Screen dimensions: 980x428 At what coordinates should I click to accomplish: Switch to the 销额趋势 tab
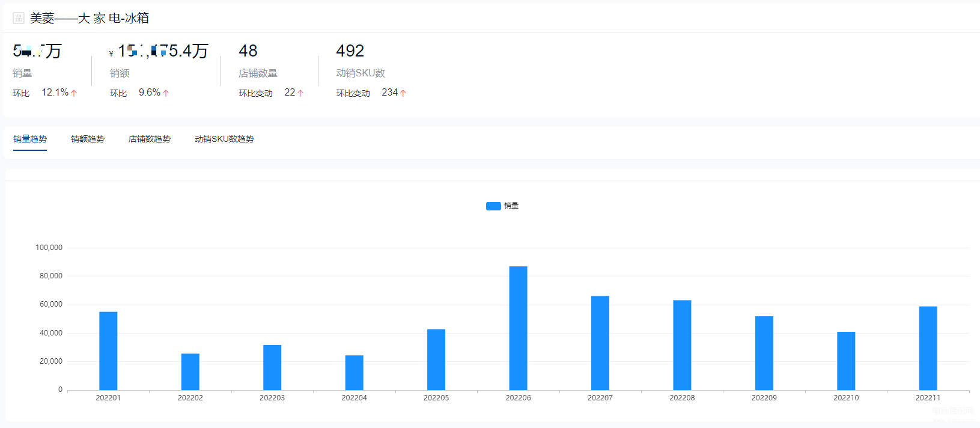click(88, 139)
